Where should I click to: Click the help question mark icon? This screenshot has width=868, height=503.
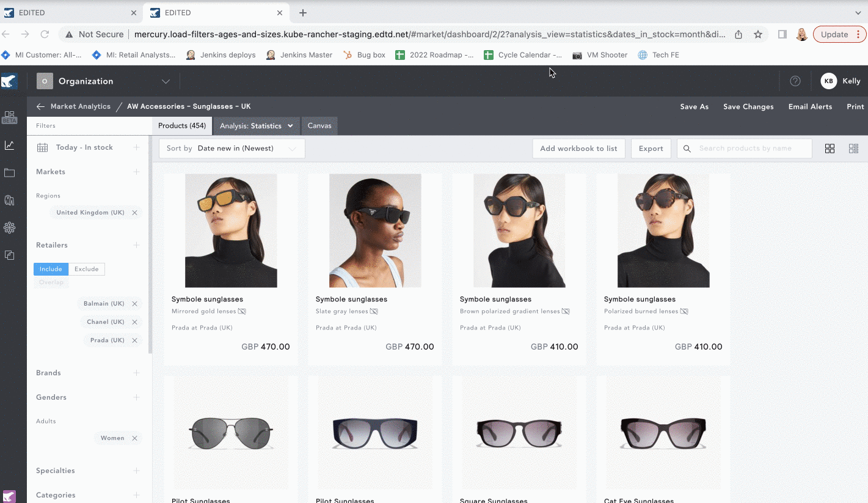coord(795,81)
